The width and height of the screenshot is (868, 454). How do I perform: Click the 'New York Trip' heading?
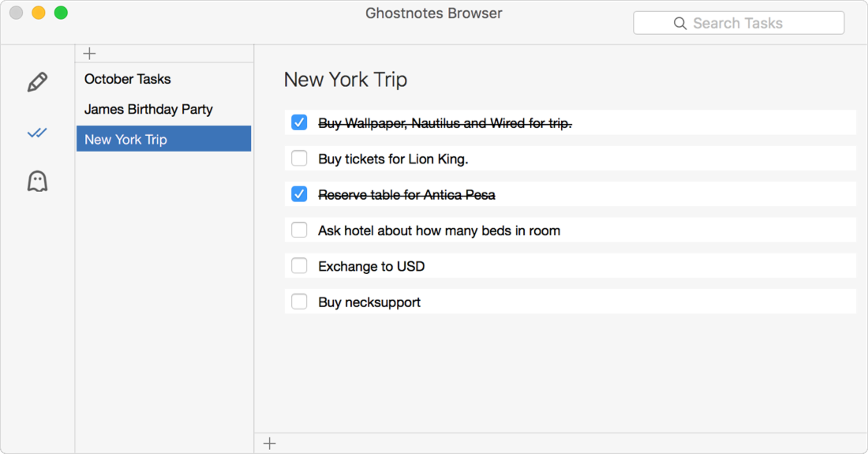346,80
